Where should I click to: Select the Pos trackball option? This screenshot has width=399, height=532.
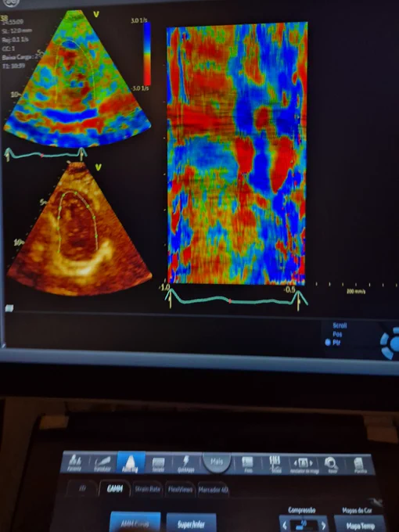337,334
